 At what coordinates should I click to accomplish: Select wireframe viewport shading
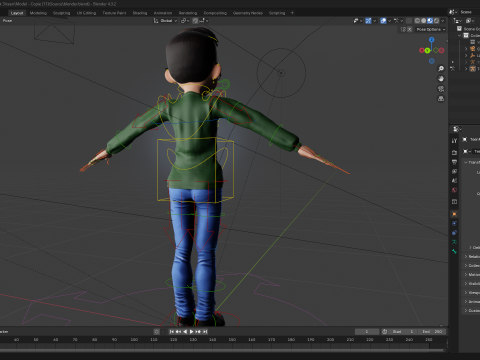(x=417, y=21)
